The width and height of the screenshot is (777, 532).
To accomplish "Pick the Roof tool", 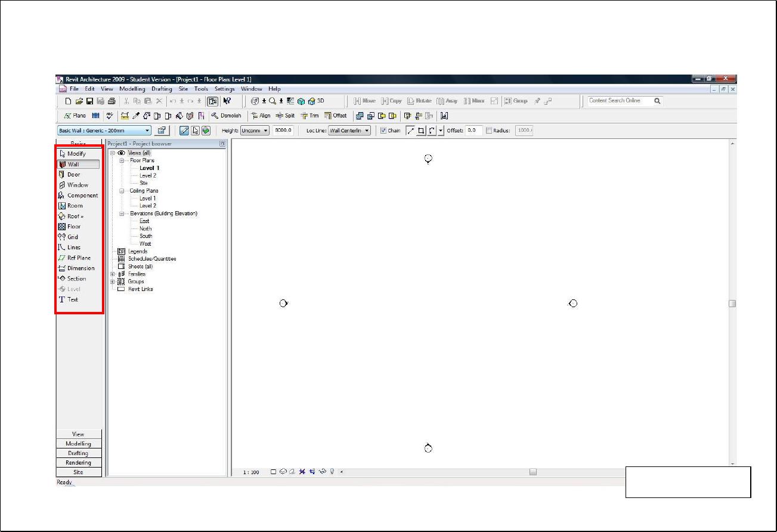I will 75,216.
